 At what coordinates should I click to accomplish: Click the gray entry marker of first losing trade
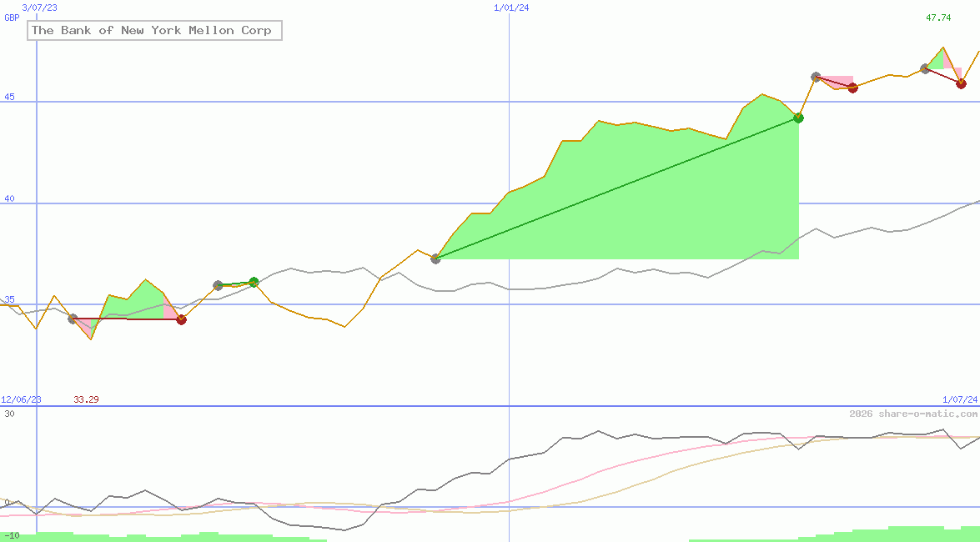73,319
